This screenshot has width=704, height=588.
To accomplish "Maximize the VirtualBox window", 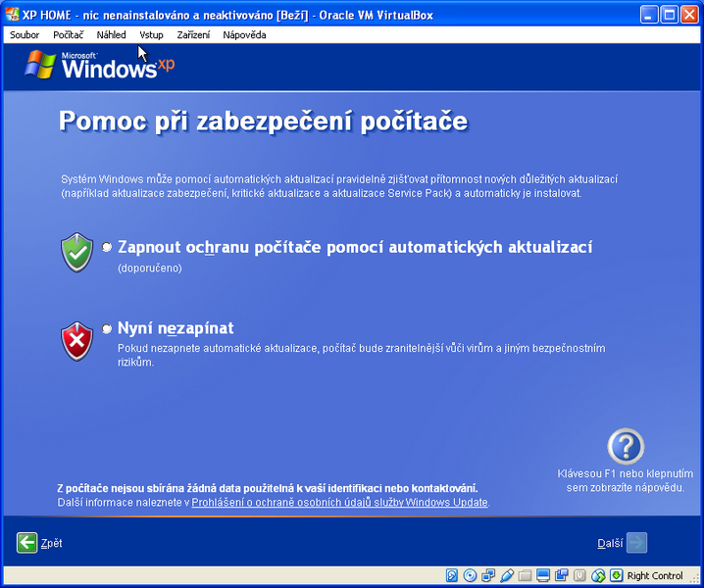I will (669, 15).
